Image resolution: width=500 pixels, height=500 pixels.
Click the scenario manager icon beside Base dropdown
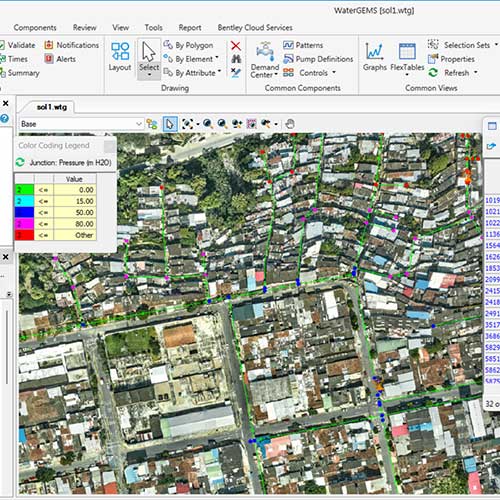[152, 124]
